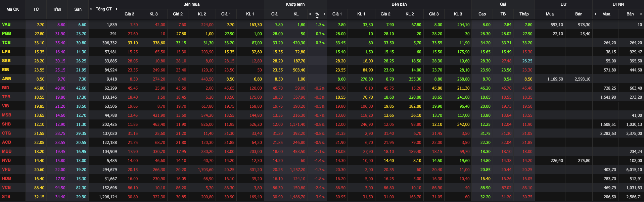Click VPB total value 294,679

click(x=110, y=170)
